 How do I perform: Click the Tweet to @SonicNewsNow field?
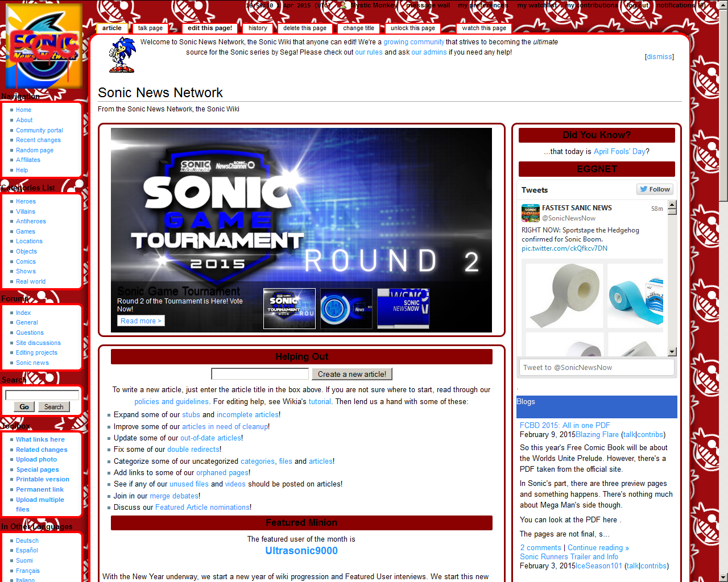[597, 367]
